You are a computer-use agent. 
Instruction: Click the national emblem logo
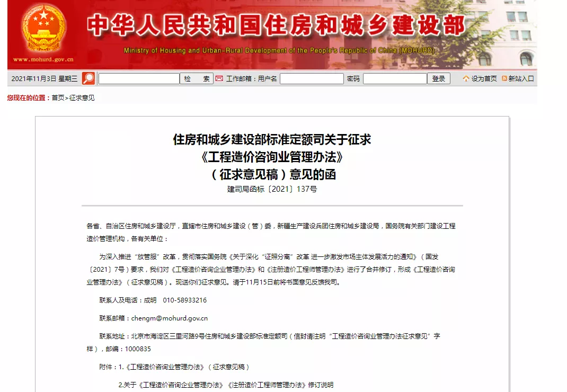44,28
